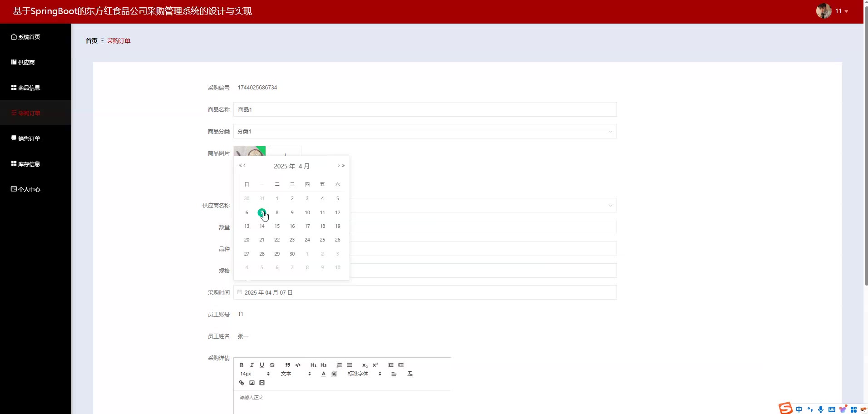The image size is (868, 414).
Task: Insert an ordered numbered list
Action: point(339,365)
